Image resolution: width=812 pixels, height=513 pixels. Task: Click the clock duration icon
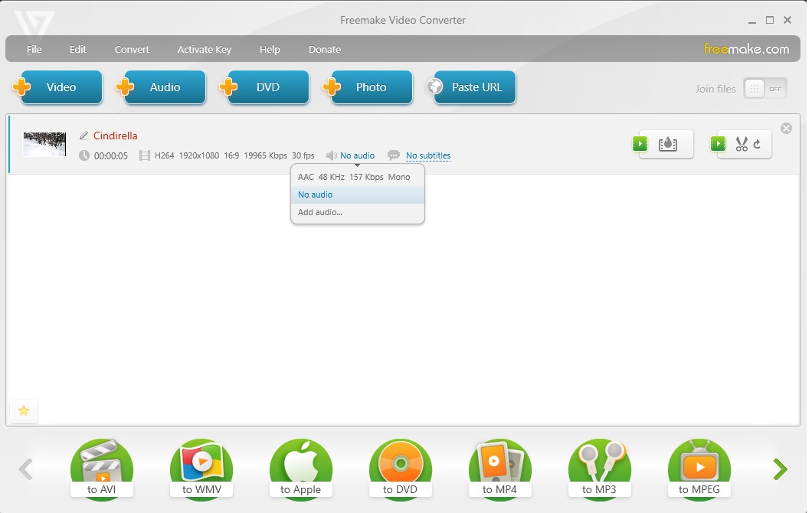pos(84,155)
